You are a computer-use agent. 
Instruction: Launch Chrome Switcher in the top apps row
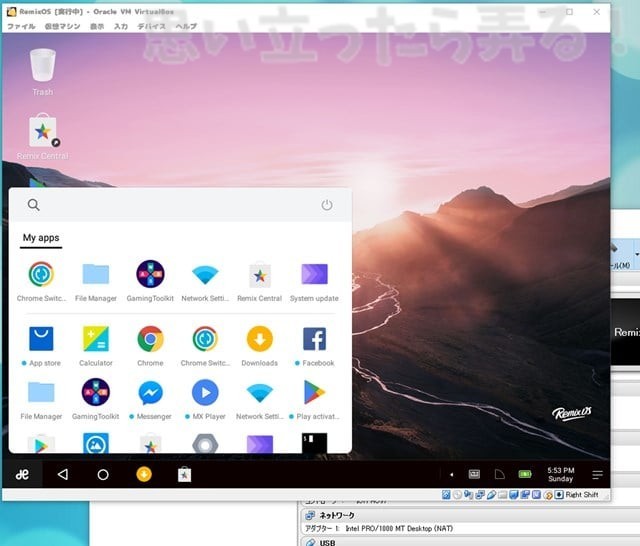(41, 281)
